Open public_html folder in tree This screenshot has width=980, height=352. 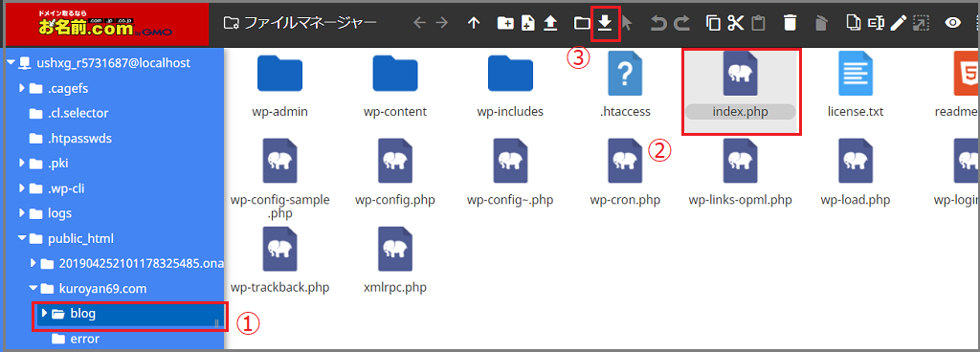(80, 238)
